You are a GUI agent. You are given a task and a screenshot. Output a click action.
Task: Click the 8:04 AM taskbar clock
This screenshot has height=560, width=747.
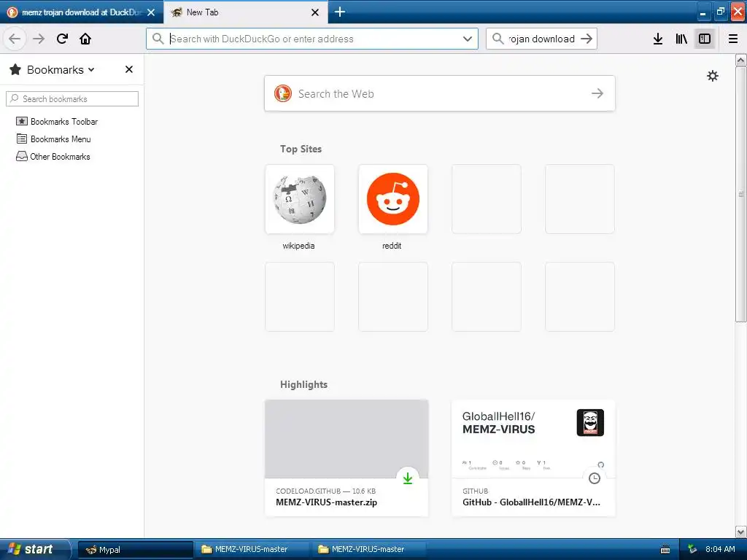pyautogui.click(x=720, y=549)
